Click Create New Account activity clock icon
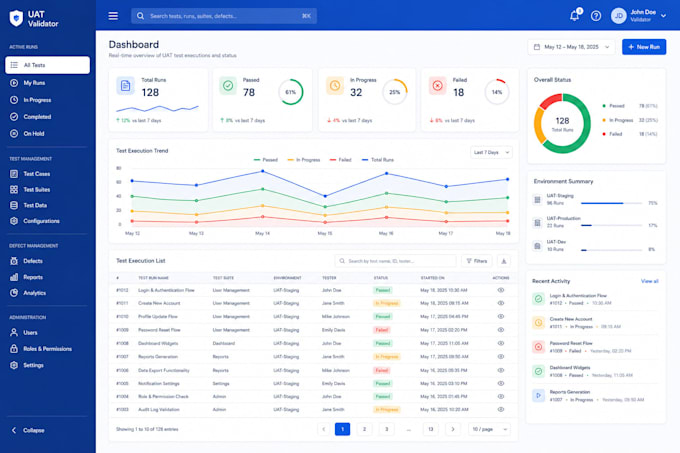Screen dimensions: 680x453 (538, 323)
